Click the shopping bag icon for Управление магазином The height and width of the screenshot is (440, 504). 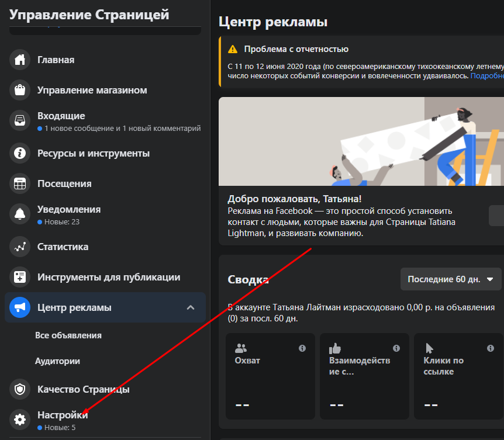20,90
